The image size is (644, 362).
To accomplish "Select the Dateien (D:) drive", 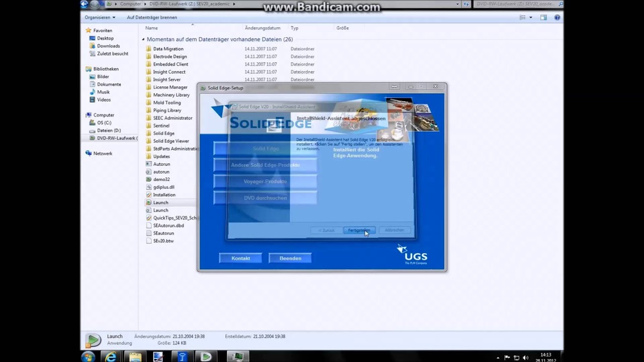I will coord(109,130).
